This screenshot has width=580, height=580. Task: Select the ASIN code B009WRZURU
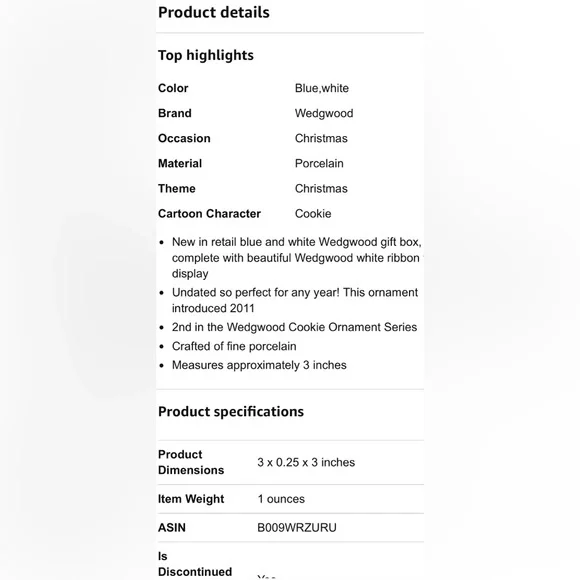tap(297, 527)
